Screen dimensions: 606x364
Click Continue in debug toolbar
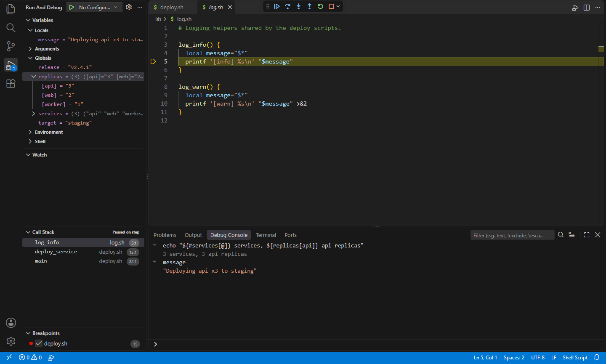276,6
